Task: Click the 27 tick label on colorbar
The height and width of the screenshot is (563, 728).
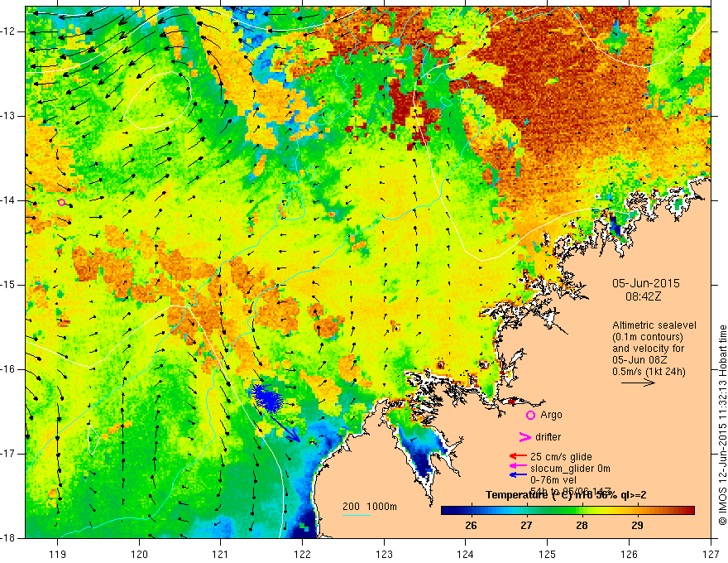Action: click(x=526, y=526)
